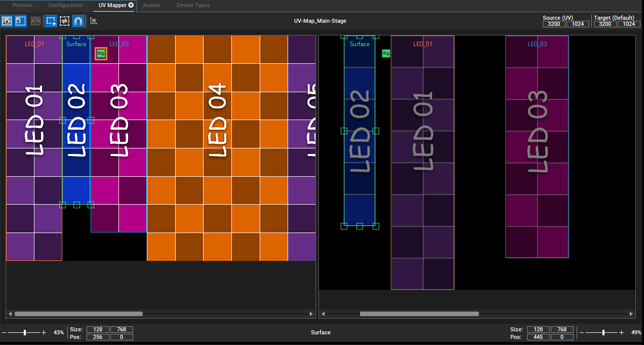Click plus to zoom in source view
The image size is (644, 345).
pyautogui.click(x=44, y=332)
